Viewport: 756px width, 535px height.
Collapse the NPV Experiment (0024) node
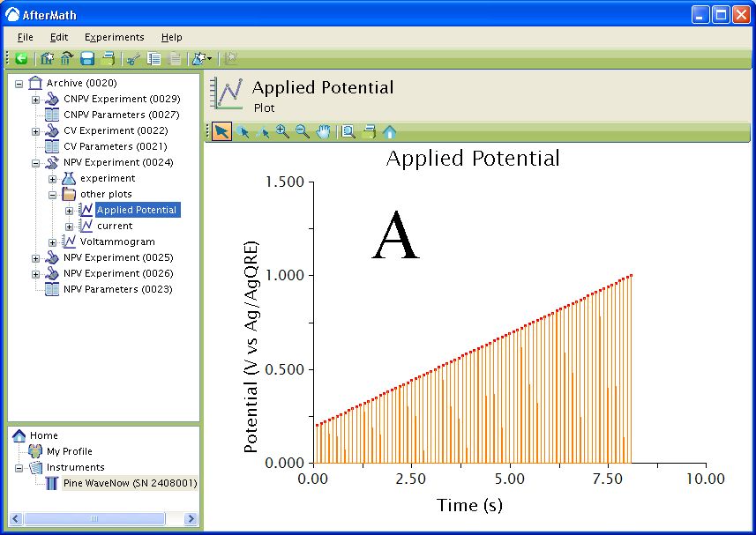pos(35,163)
